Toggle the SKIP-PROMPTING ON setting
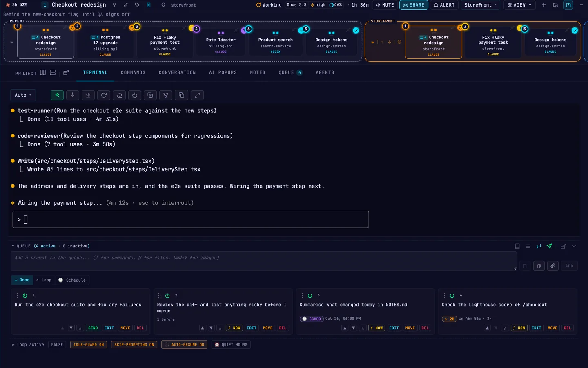 click(x=134, y=345)
